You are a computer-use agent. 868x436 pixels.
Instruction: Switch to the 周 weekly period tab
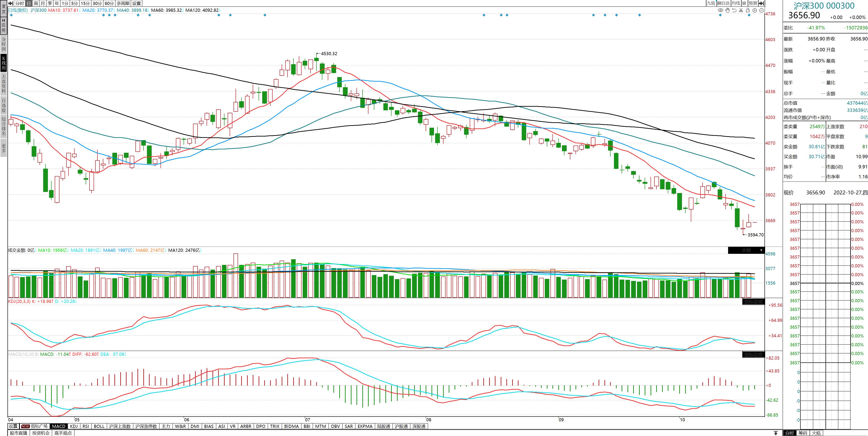pos(36,3)
